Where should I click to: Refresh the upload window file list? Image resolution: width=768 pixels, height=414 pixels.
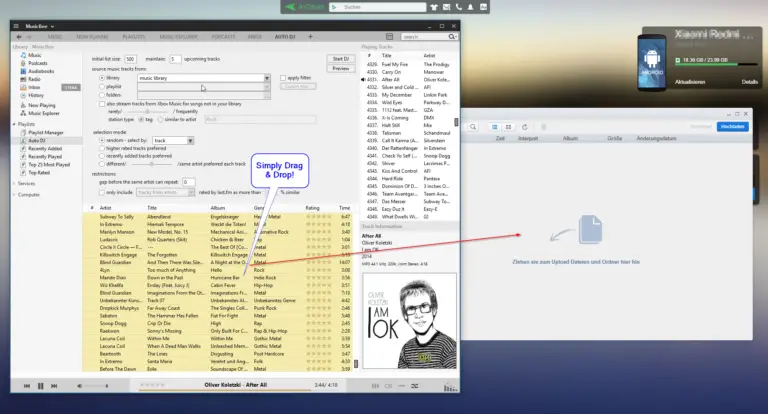[x=525, y=127]
